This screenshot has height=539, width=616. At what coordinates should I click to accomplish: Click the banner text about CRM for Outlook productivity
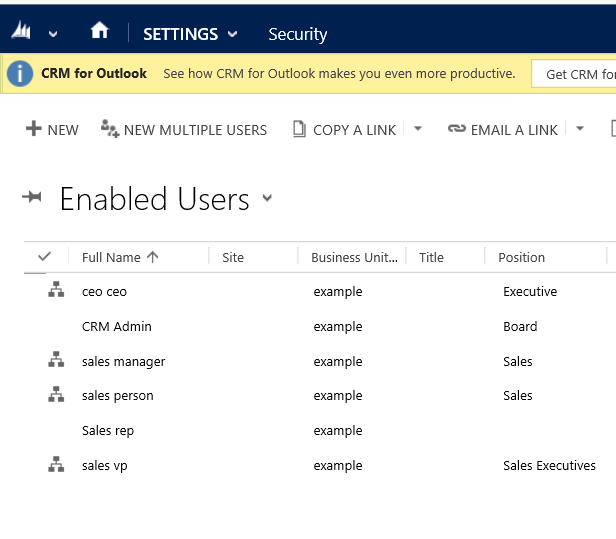click(339, 73)
